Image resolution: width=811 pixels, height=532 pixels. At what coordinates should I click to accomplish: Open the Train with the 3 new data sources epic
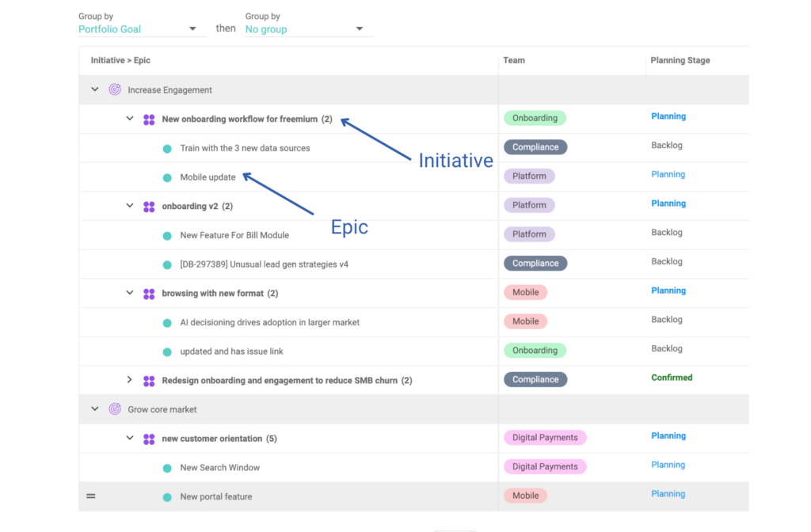tap(245, 148)
